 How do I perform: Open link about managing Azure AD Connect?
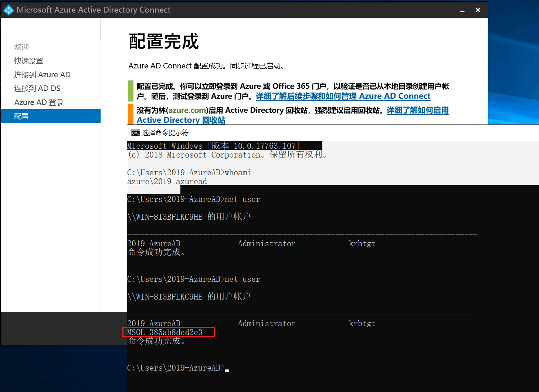(343, 96)
